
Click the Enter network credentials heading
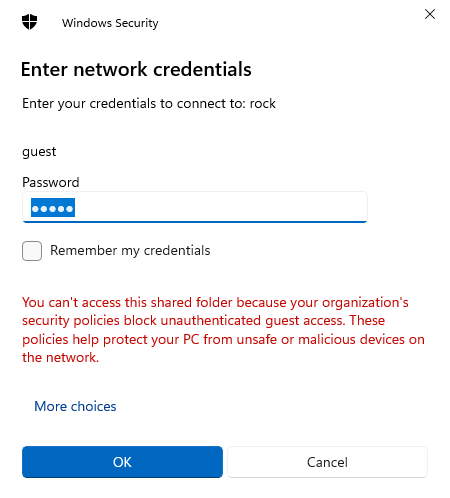point(136,70)
